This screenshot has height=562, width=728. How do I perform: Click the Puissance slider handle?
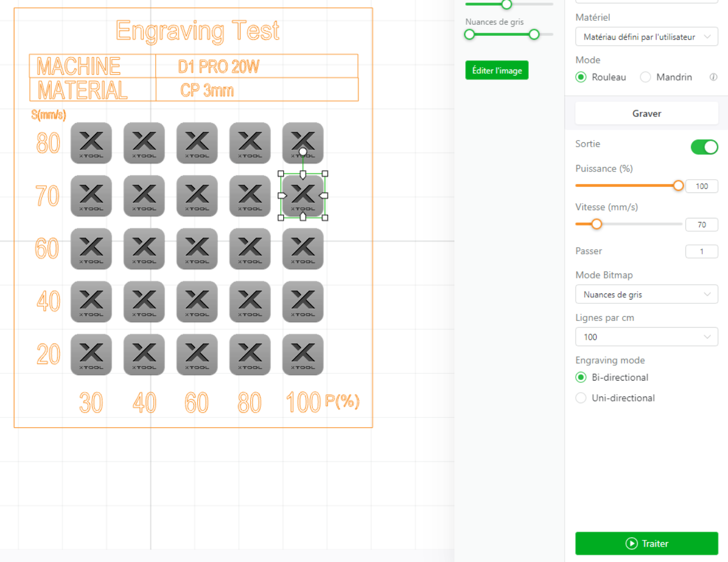[678, 186]
